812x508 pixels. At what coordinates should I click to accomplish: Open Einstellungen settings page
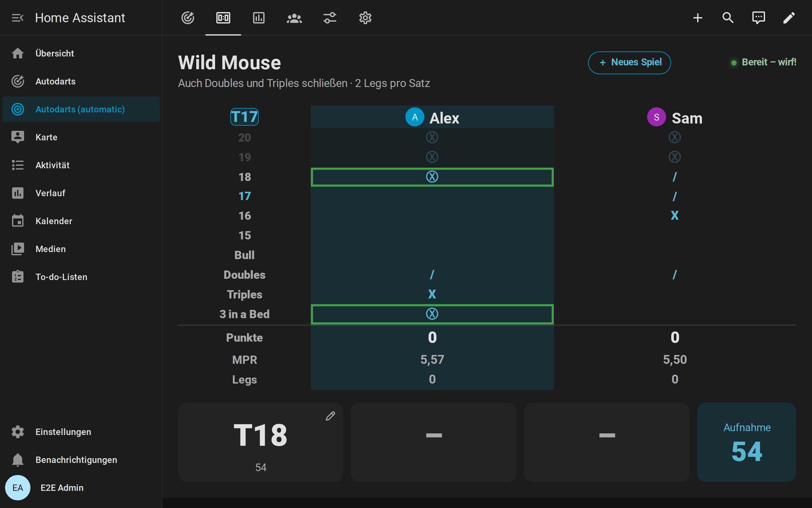pos(81,432)
